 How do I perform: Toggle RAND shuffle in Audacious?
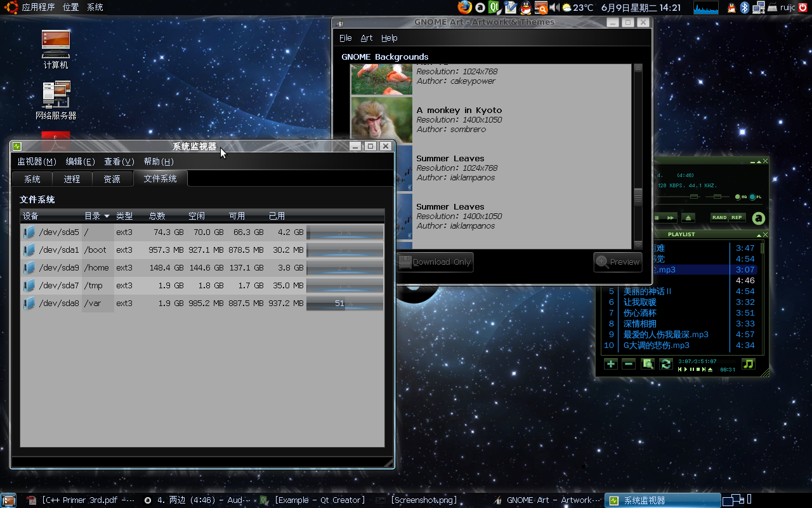click(719, 217)
